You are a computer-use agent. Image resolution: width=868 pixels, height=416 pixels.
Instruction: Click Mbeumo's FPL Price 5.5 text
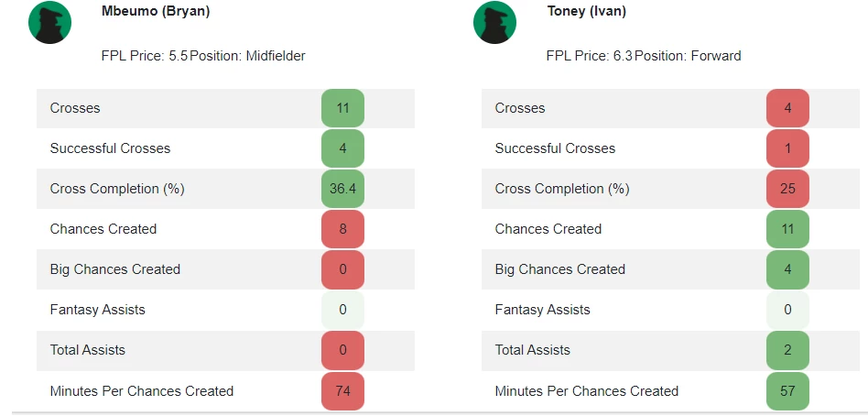145,56
